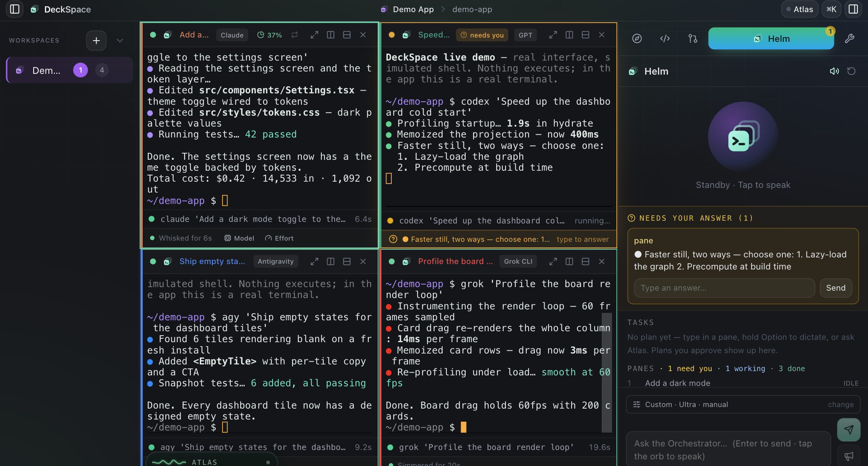Click the Ship empty sta... pane title
Screen dimensions: 868x466
click(212, 261)
